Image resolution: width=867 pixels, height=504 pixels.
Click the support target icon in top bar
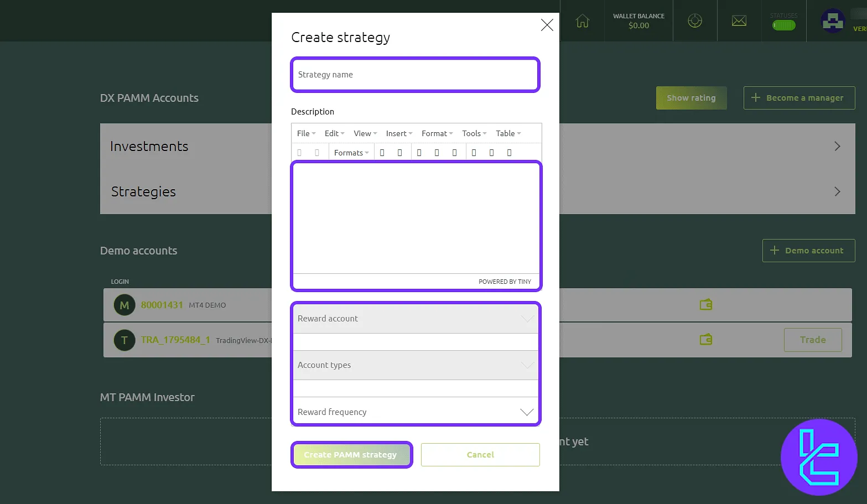click(x=695, y=20)
